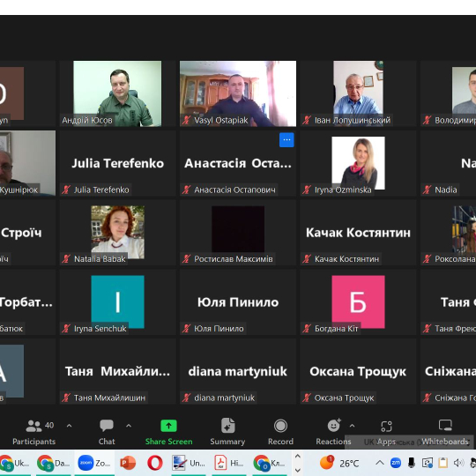The image size is (476, 476).
Task: Click Анастасія Остапович name label
Action: pos(234,190)
